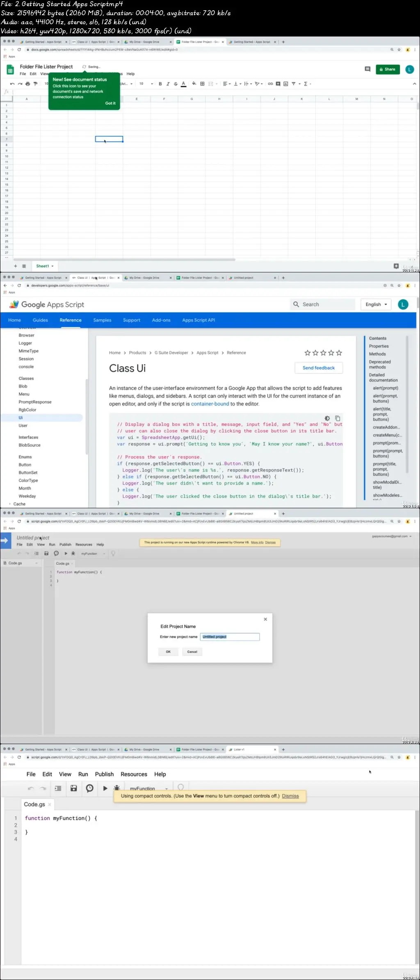420x980 pixels.
Task: Open the horizontal align dropdown in Sheets
Action: tap(226, 84)
